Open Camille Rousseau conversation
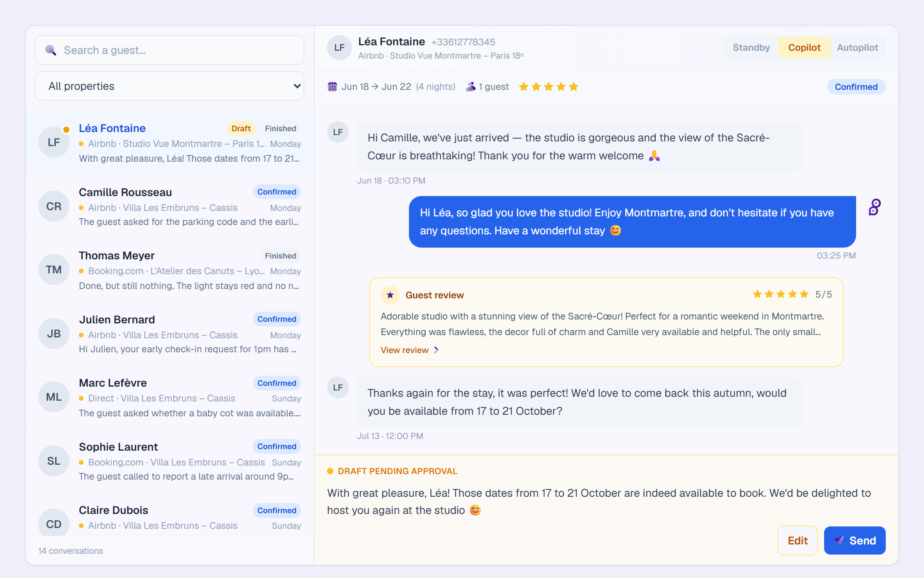This screenshot has height=578, width=924. 170,206
